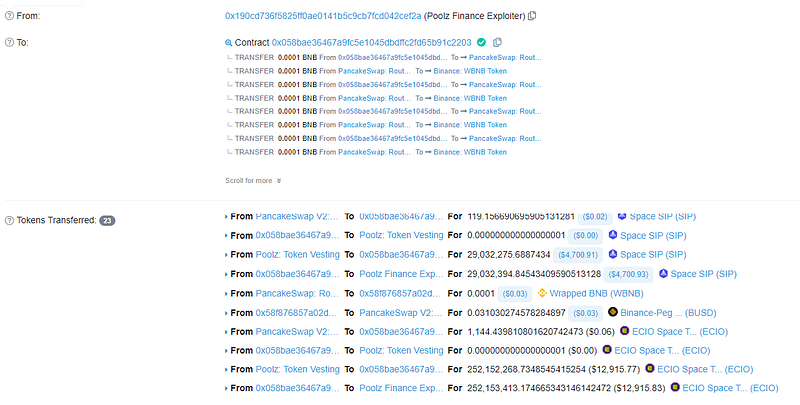Click the help icon next to From

(x=9, y=16)
